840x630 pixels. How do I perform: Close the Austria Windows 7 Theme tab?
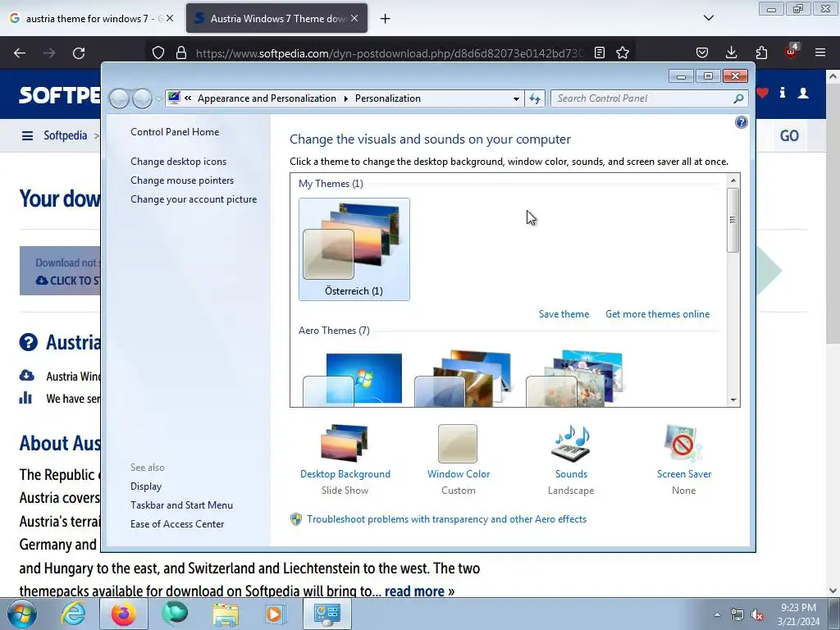(x=354, y=18)
